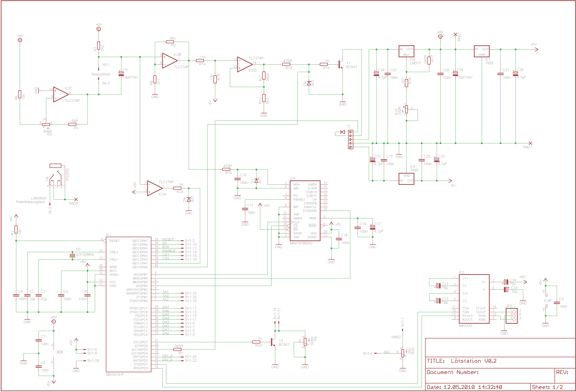Click the DIG_A net label
Screen dimensions: 576x392
167,356
